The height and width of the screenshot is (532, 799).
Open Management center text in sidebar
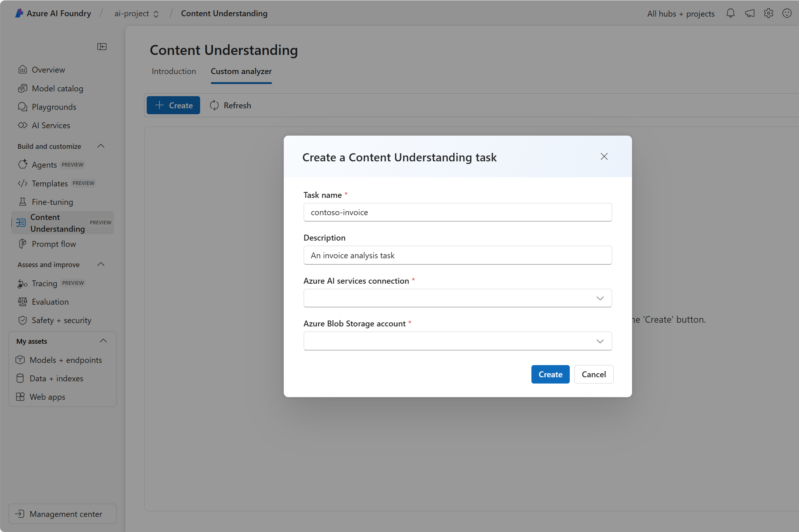tap(66, 514)
